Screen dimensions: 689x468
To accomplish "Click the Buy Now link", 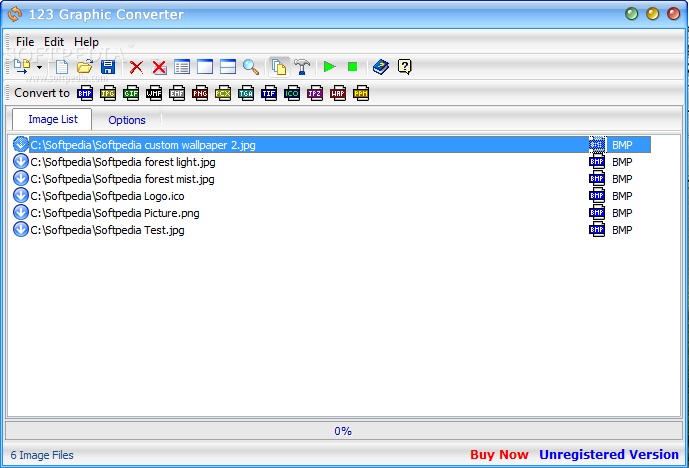I will (x=499, y=454).
